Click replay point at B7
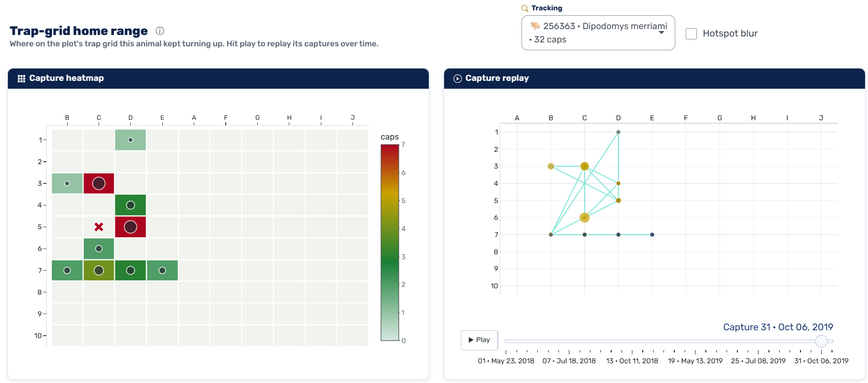 [551, 235]
